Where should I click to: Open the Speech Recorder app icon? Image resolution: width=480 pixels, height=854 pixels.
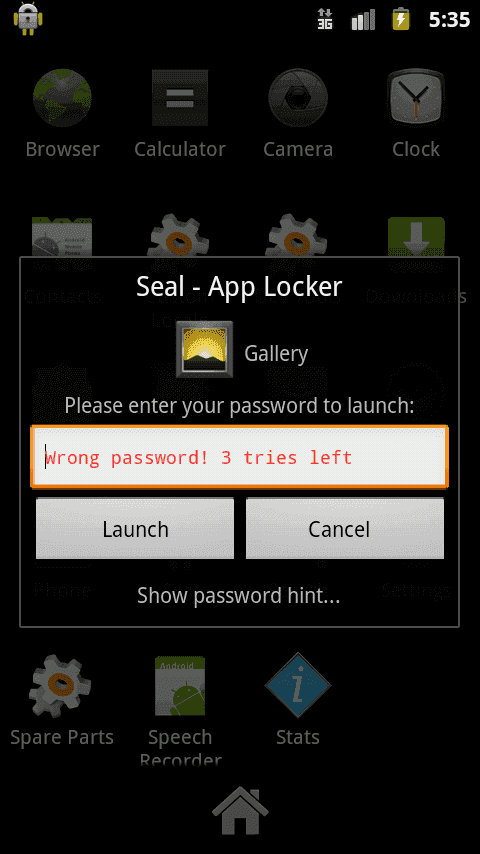[x=180, y=686]
